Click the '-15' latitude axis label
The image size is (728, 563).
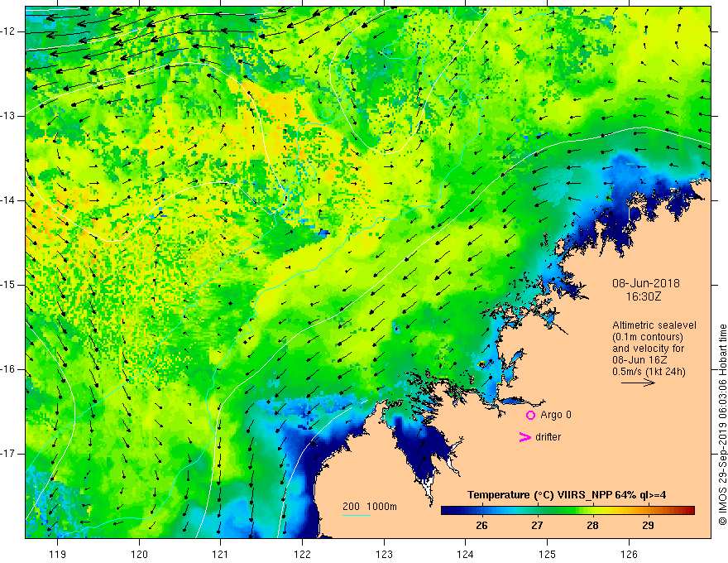click(8, 285)
